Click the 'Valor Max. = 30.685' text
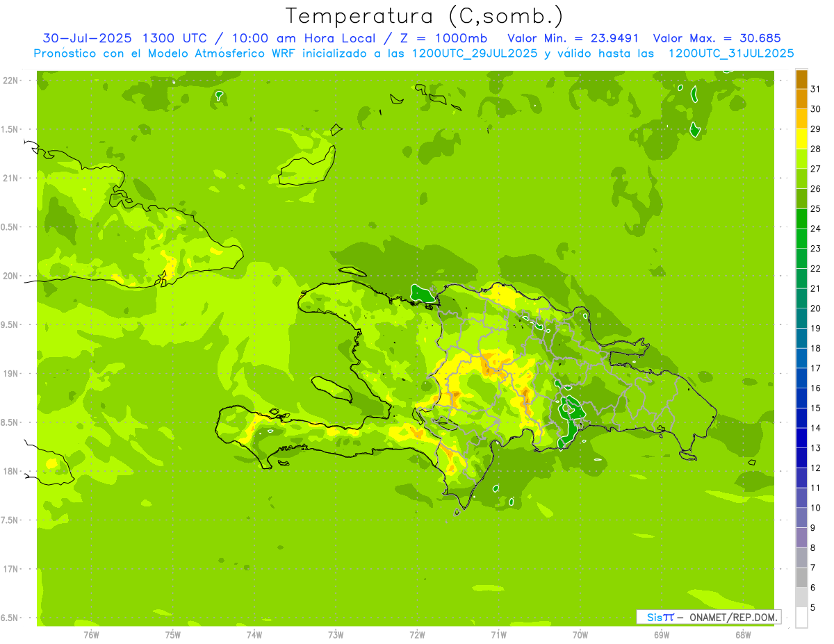 point(718,38)
